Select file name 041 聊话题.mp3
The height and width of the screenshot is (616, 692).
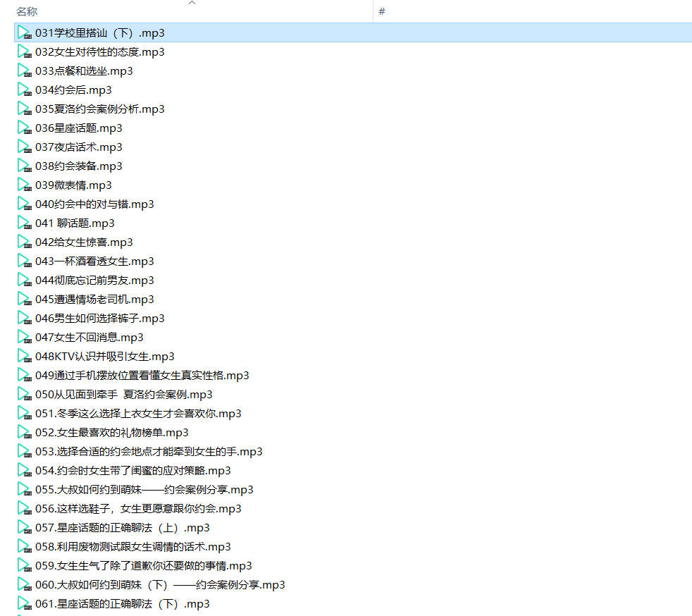[x=75, y=223]
